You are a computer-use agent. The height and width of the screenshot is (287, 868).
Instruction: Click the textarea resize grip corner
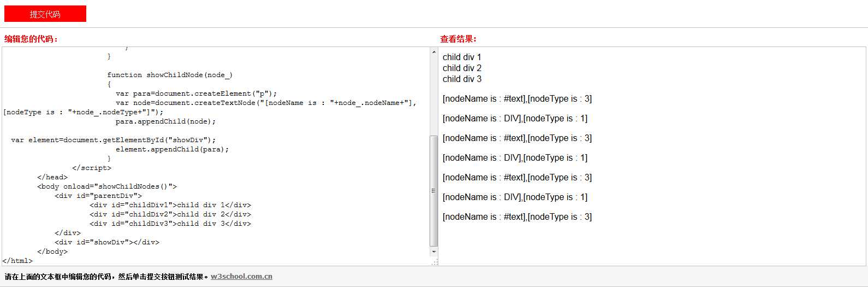click(x=435, y=262)
